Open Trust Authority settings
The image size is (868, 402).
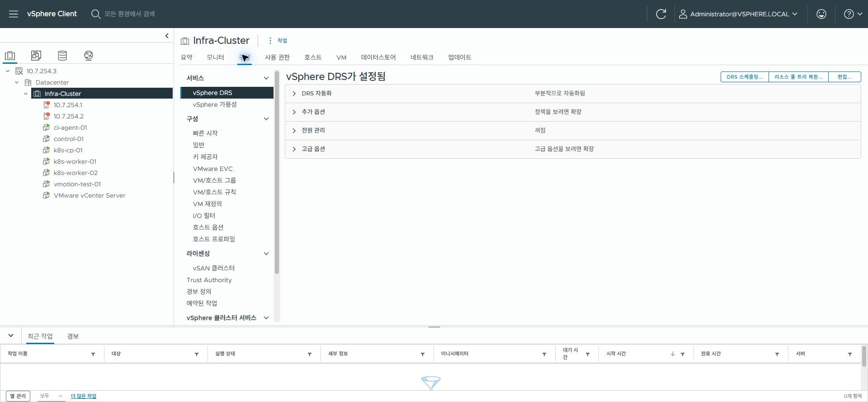[209, 280]
